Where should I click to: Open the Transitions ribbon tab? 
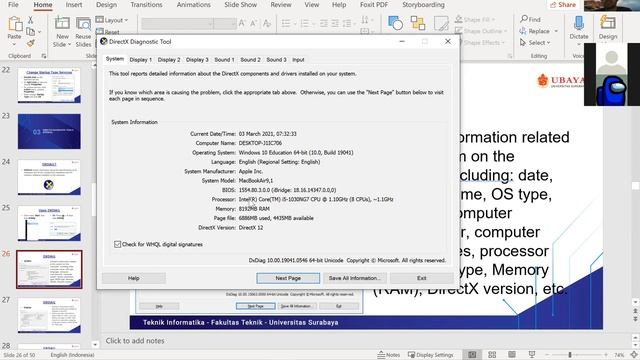pos(146,5)
